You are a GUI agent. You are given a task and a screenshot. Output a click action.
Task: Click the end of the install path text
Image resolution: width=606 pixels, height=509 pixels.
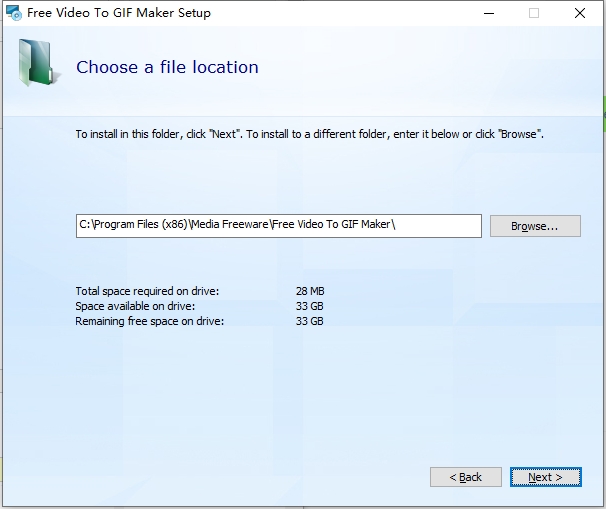pyautogui.click(x=397, y=226)
